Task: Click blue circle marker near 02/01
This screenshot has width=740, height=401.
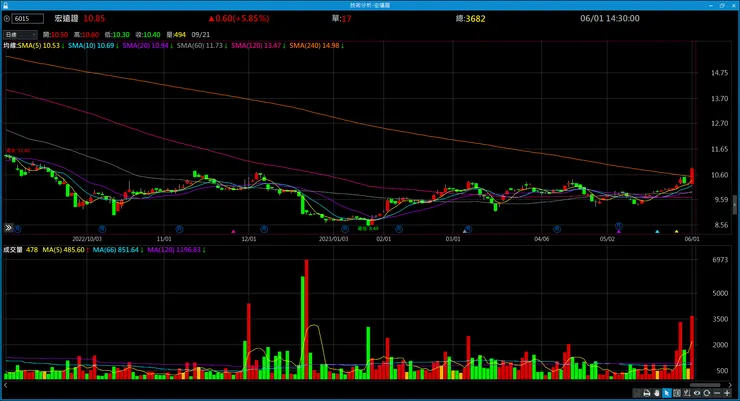Action: coord(399,229)
